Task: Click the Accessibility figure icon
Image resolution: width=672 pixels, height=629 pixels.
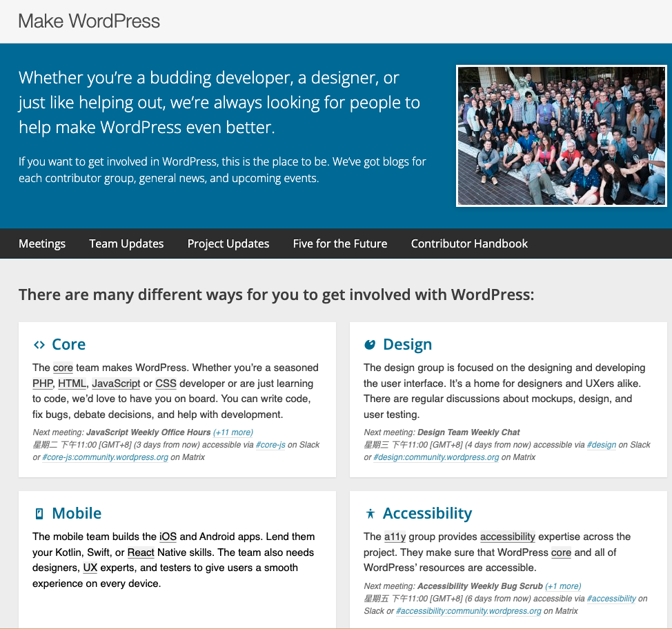Action: pyautogui.click(x=370, y=513)
